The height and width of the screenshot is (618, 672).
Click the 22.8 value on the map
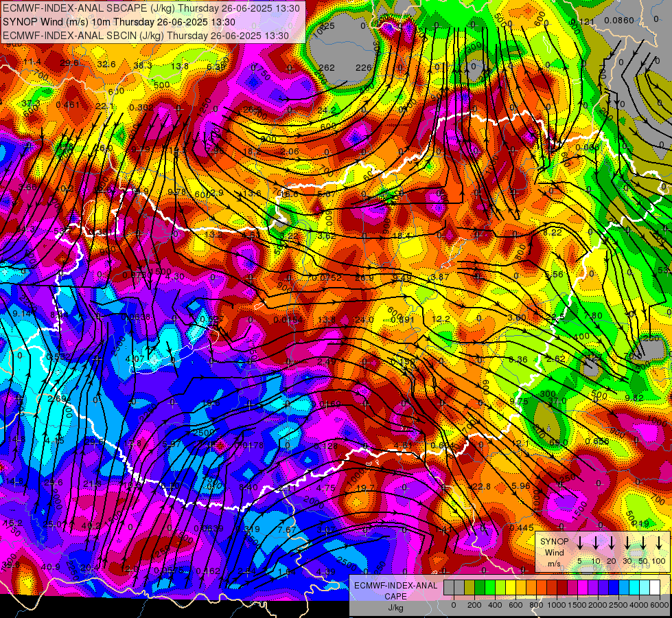point(481,487)
